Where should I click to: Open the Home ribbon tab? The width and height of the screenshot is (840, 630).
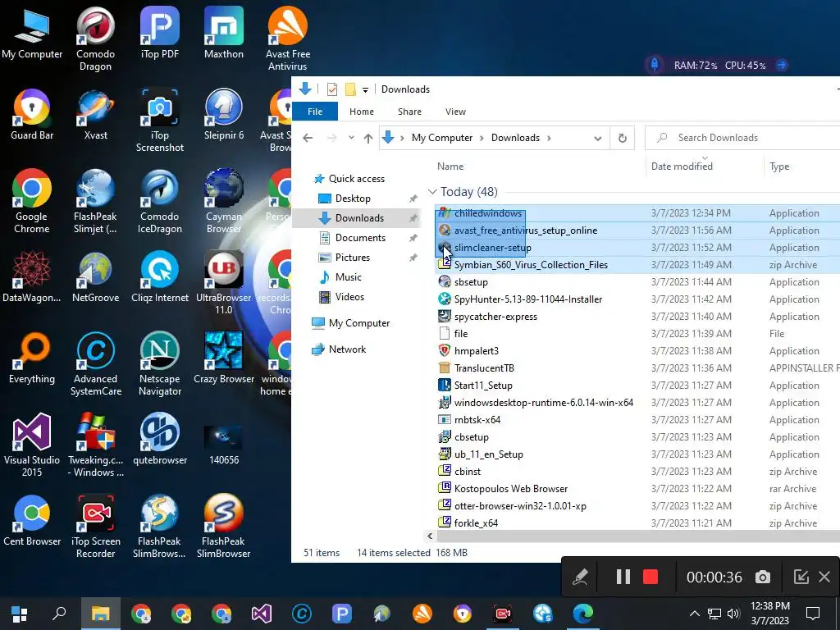[362, 112]
